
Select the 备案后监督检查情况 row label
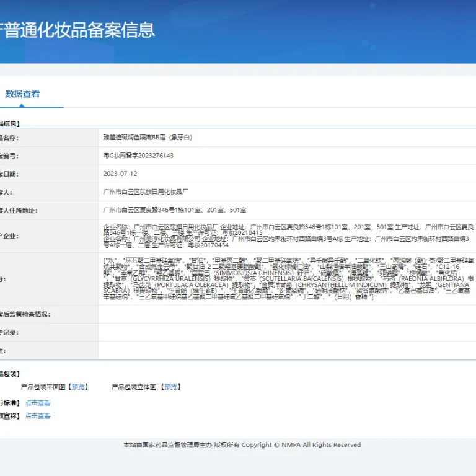25,314
